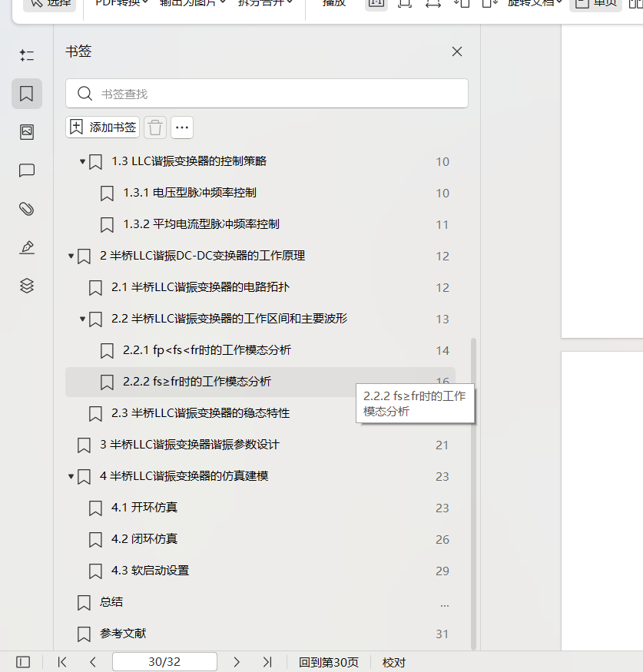This screenshot has width=643, height=672.
Task: Go to the last page arrow
Action: pos(267,662)
